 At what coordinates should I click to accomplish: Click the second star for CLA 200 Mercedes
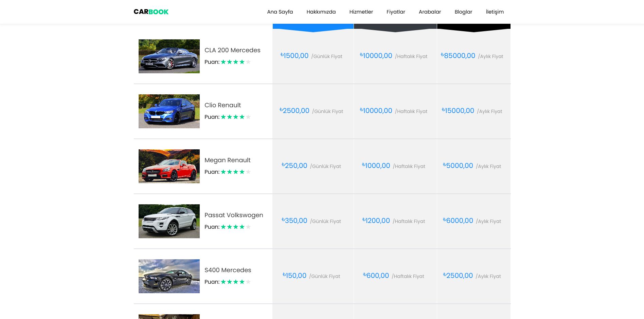point(229,62)
